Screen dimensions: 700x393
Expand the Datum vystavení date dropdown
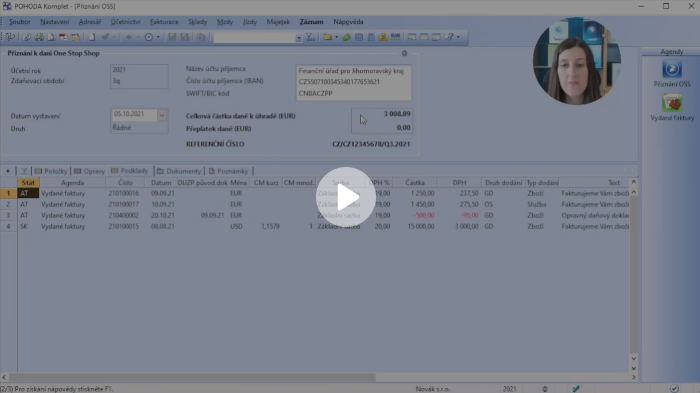[162, 115]
